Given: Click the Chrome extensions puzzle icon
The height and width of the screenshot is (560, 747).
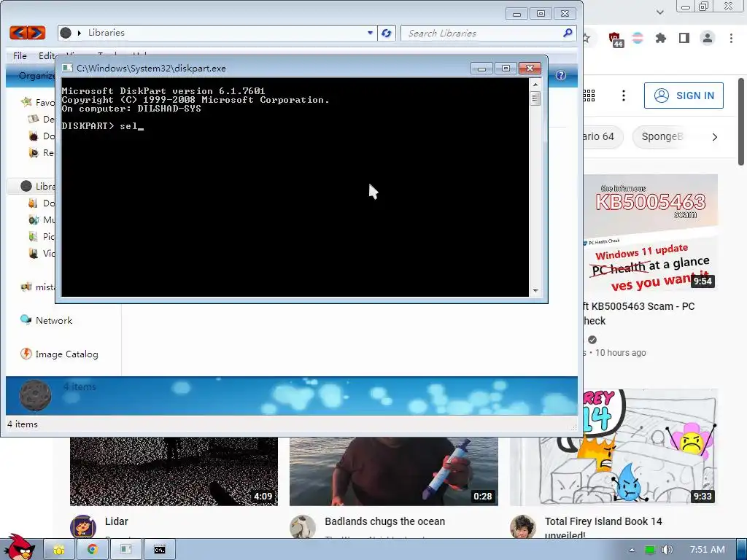Looking at the screenshot, I should (x=660, y=38).
